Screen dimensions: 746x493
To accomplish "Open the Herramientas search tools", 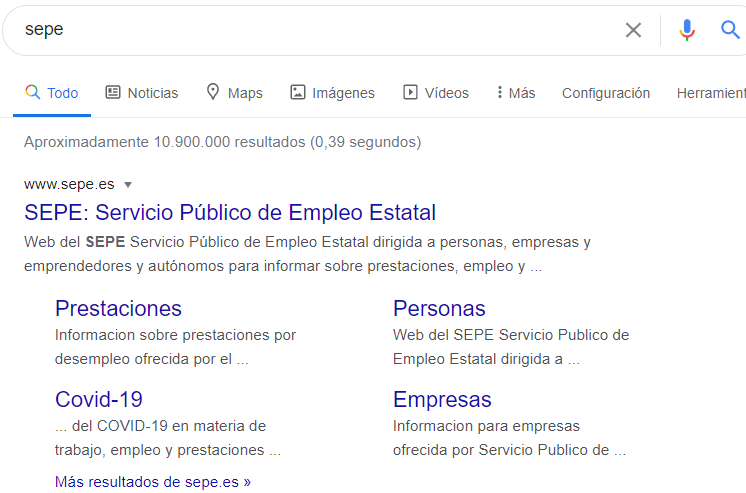I will pos(710,93).
